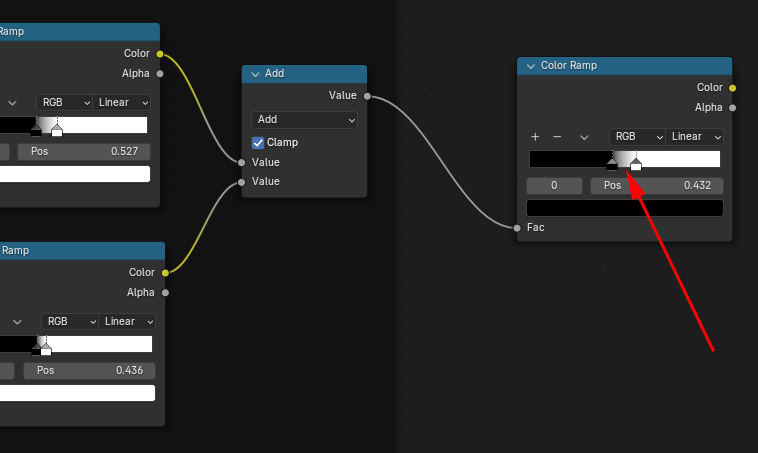Add a new color stop with plus icon

[x=535, y=137]
